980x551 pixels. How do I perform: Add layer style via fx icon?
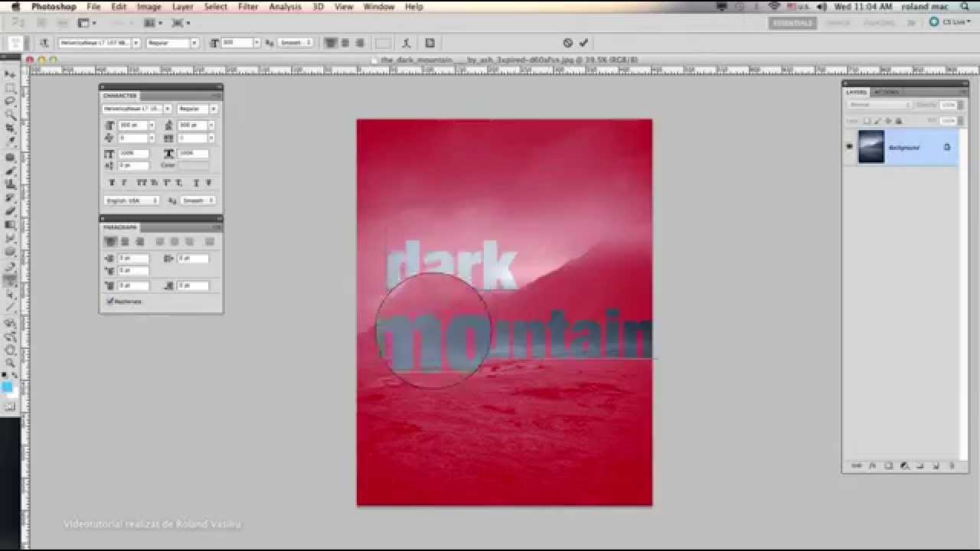pos(872,465)
